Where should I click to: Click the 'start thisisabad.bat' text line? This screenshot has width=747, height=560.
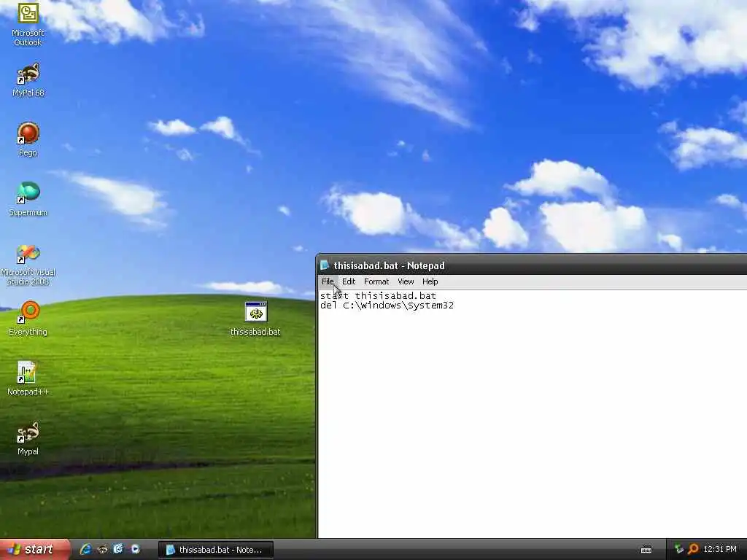(378, 296)
